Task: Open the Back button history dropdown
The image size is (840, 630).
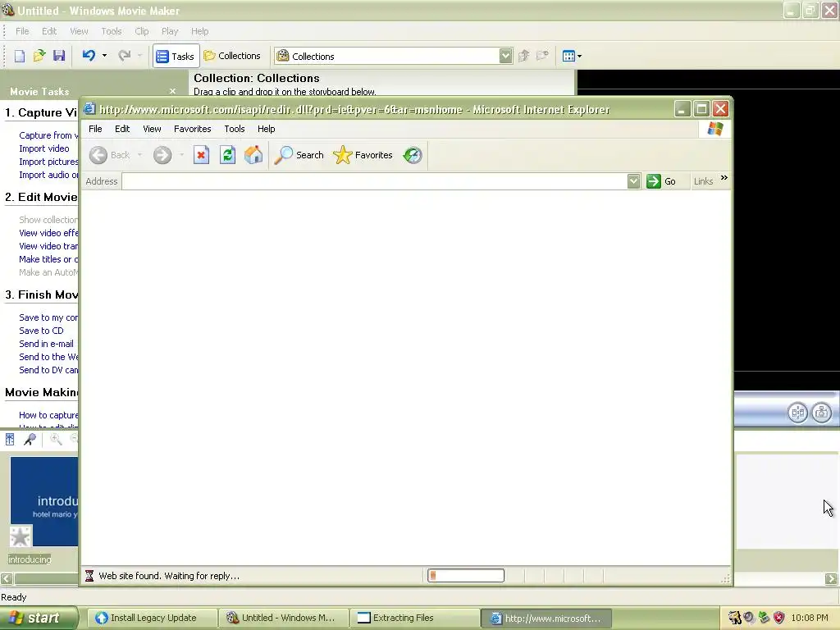Action: point(139,155)
